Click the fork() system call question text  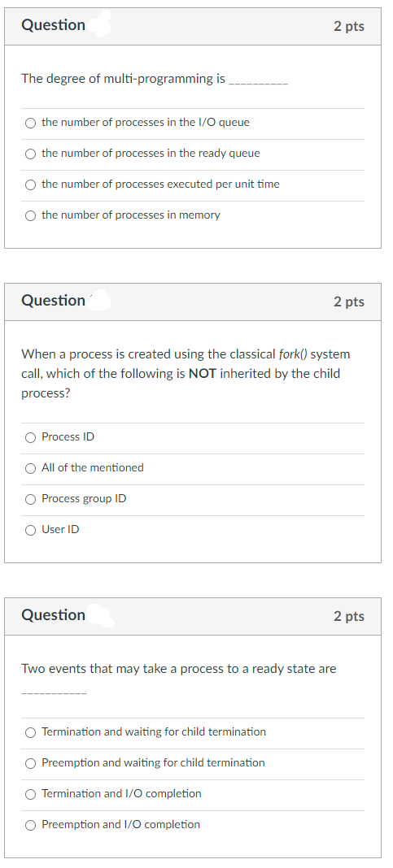186,374
